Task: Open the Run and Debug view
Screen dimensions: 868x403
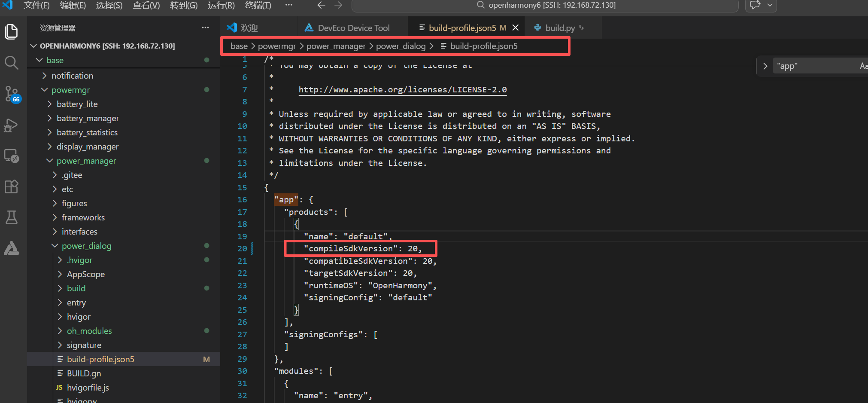Action: [x=12, y=125]
